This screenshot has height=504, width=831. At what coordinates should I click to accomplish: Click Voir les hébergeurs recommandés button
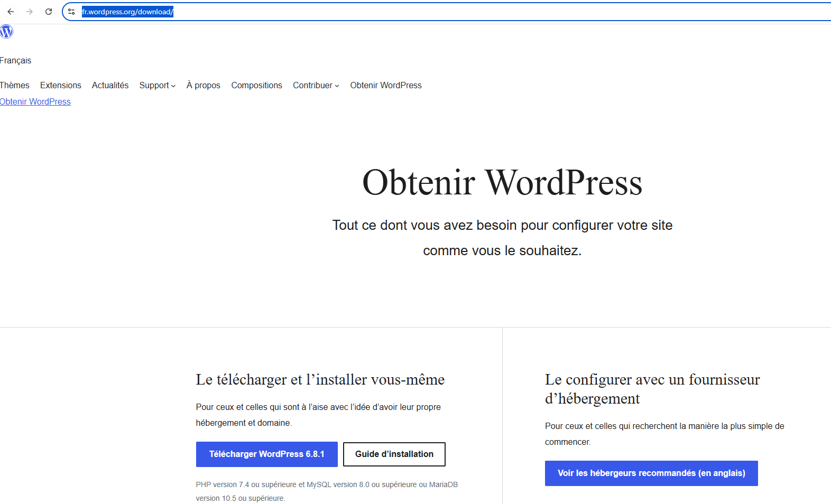tap(651, 473)
